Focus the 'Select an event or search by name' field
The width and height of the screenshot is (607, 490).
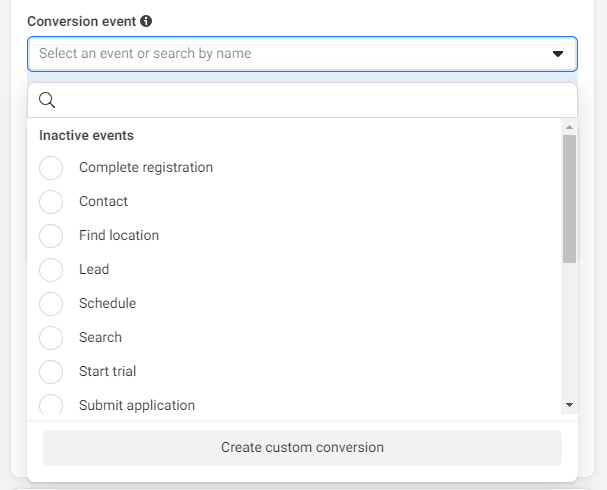pos(302,54)
